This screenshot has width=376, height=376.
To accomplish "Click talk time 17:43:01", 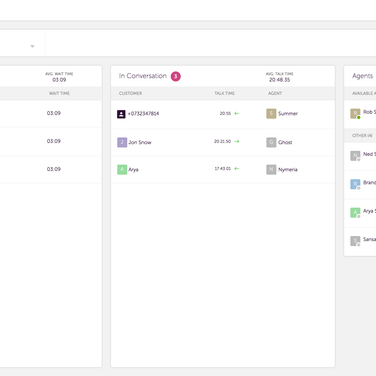I will [222, 169].
